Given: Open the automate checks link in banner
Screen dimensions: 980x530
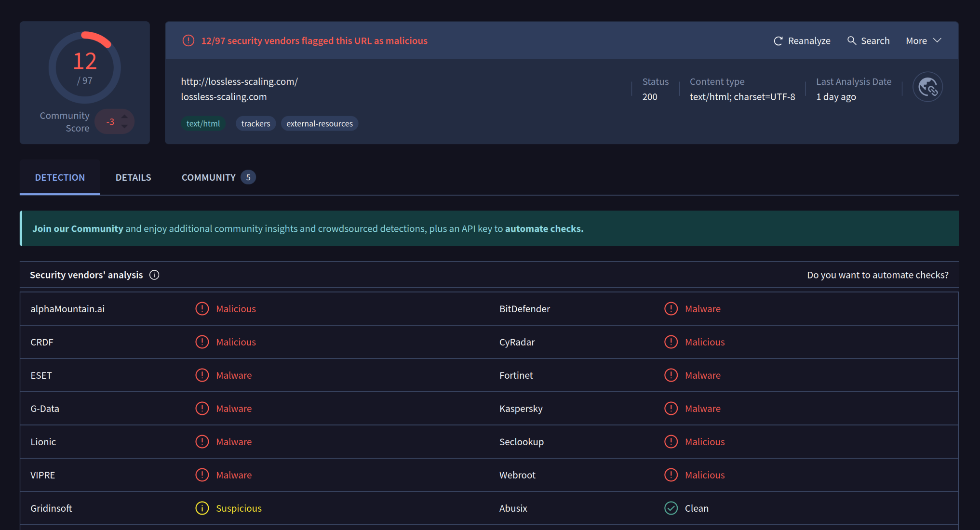Looking at the screenshot, I should [544, 229].
